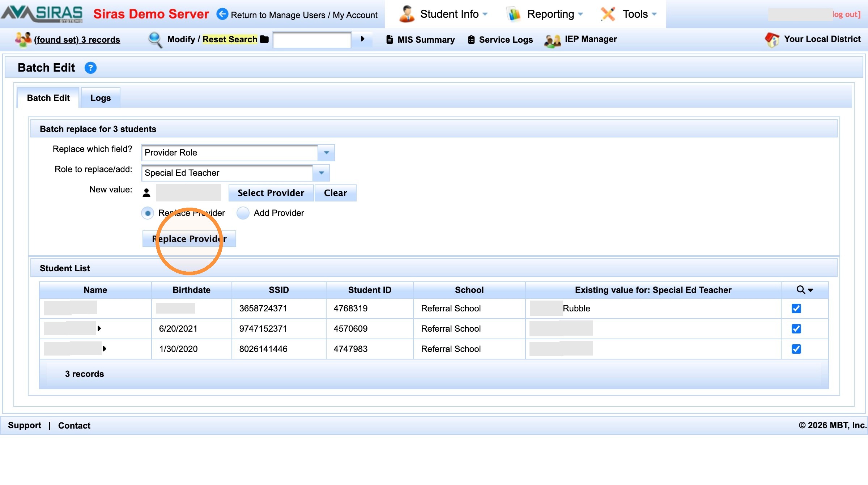Select the Replace Provider radio button

click(148, 213)
